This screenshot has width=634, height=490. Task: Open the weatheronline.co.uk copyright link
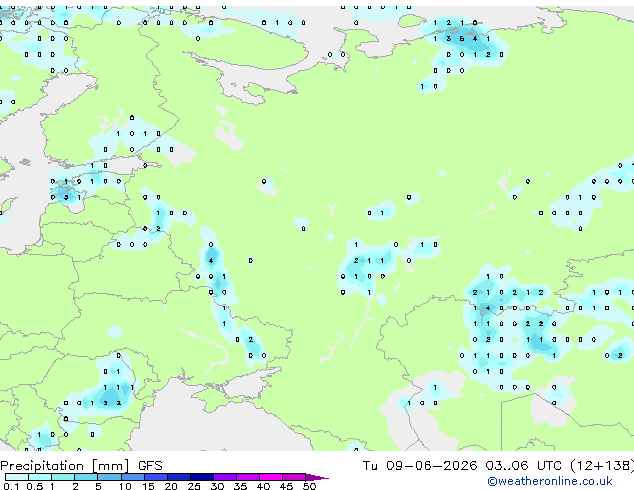[550, 481]
